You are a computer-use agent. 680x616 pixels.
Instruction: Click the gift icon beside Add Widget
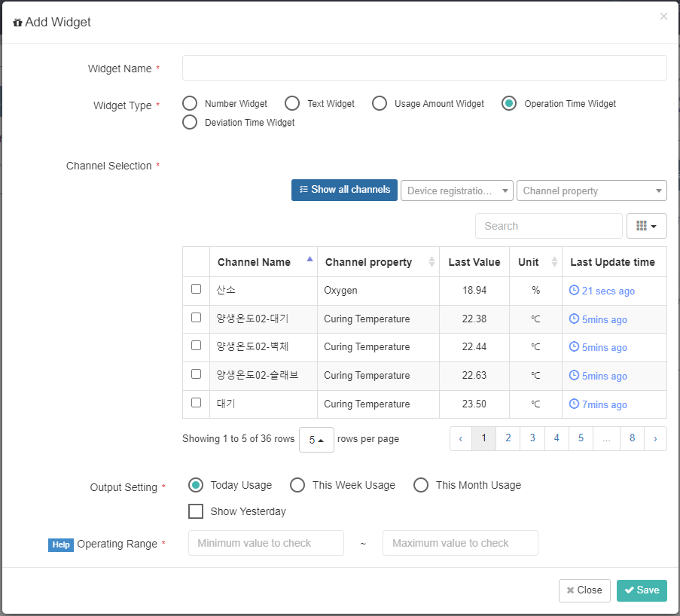17,23
